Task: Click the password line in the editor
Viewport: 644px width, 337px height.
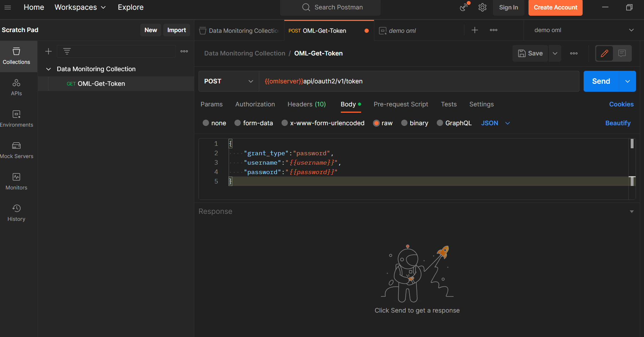Action: (x=291, y=172)
